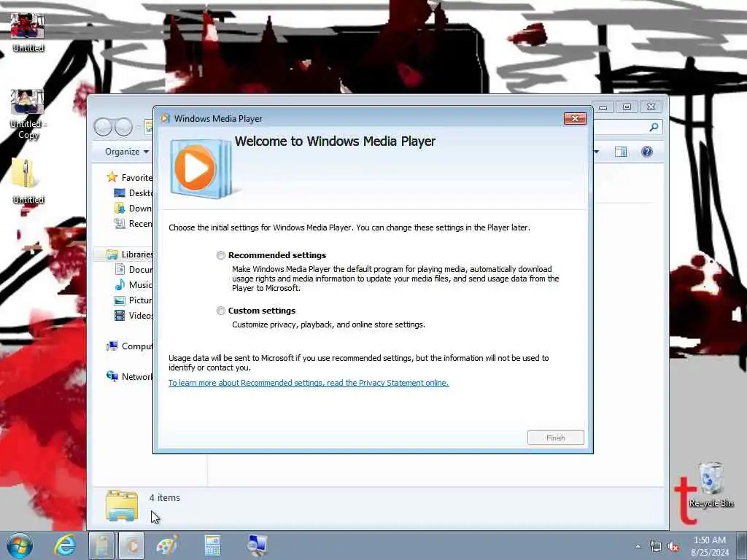
Task: Open the Organize menu in Explorer
Action: 127,152
